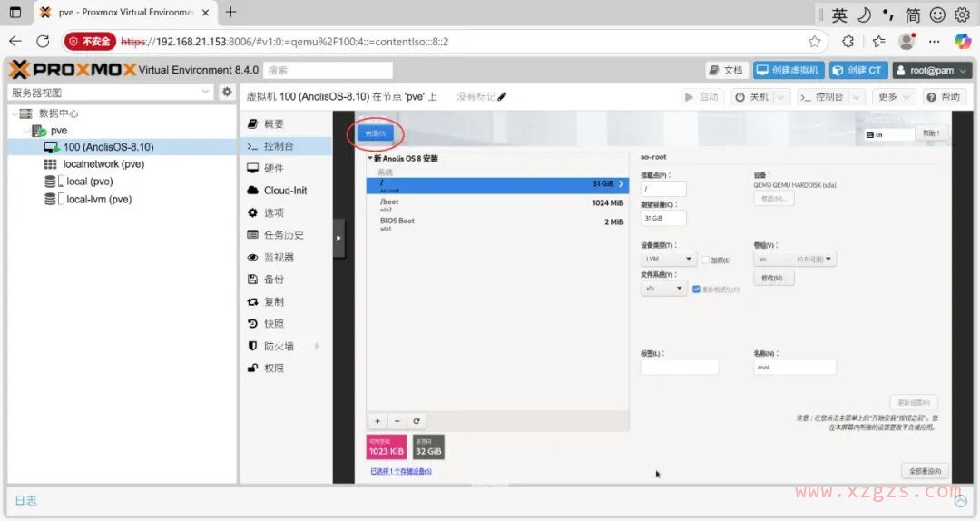Image resolution: width=980 pixels, height=521 pixels.
Task: Click the remove partition minus button
Action: point(397,421)
